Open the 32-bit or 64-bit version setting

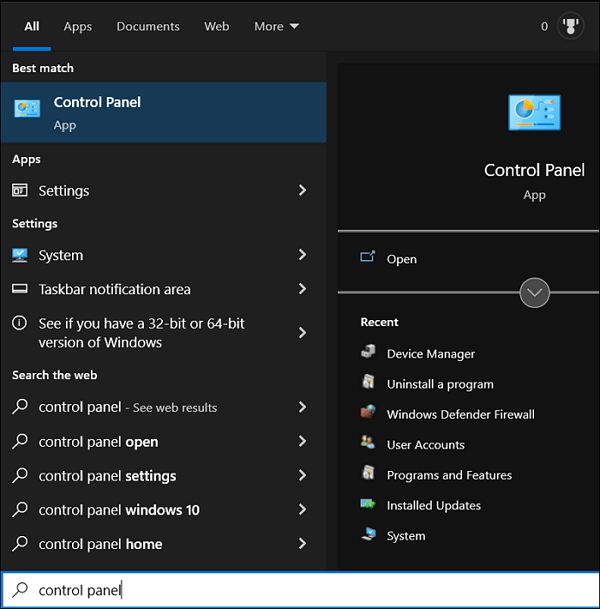141,333
